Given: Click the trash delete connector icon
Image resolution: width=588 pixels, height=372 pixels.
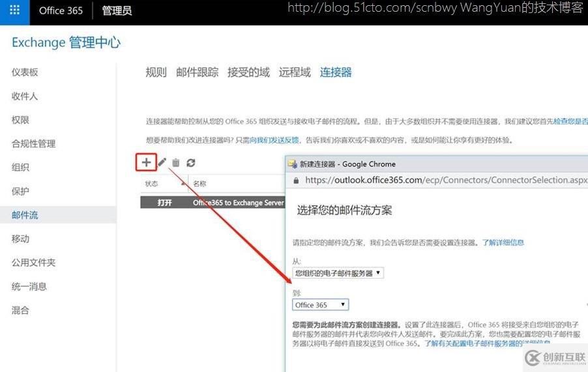Looking at the screenshot, I should tap(176, 163).
